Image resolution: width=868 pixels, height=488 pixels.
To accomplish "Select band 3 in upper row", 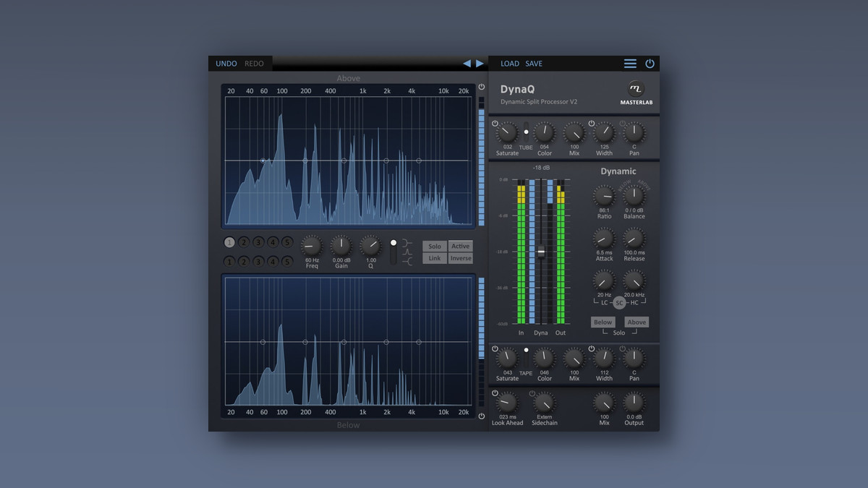I will [x=258, y=242].
